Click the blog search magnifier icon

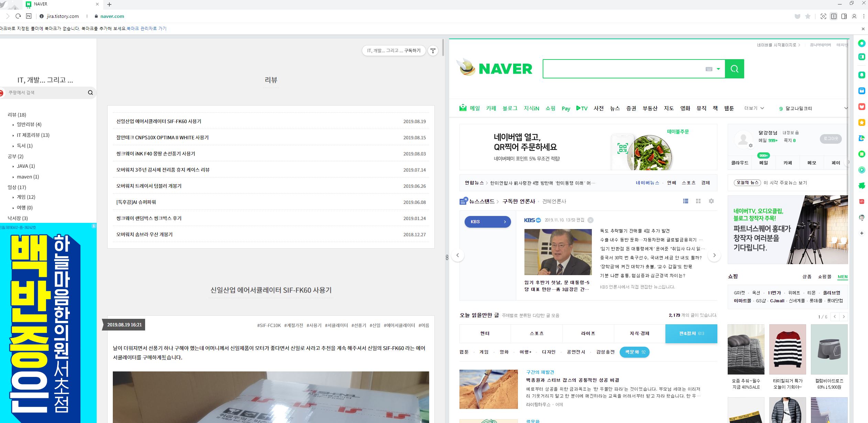[90, 93]
